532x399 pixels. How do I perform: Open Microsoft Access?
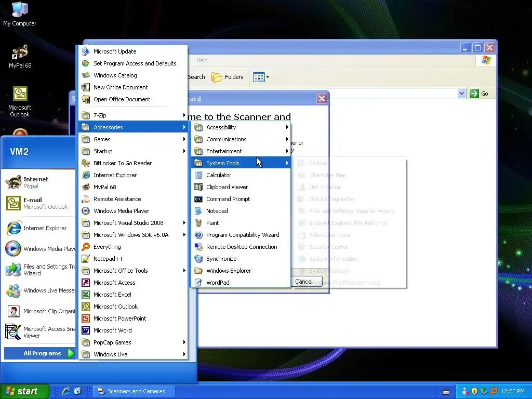(x=134, y=283)
